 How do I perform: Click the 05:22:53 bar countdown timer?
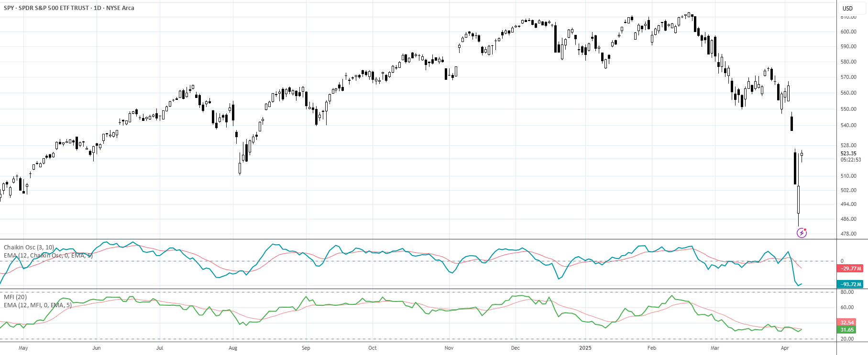(x=851, y=160)
